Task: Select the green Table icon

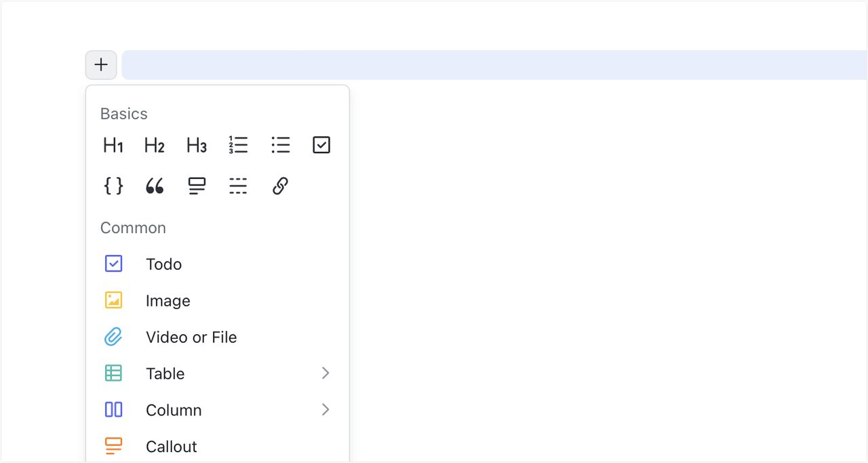Action: point(113,373)
